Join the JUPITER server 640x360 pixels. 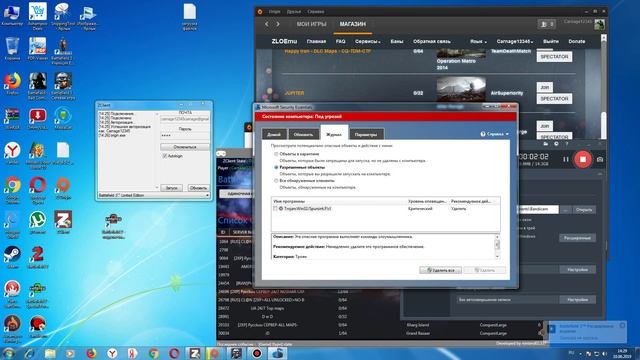point(544,87)
